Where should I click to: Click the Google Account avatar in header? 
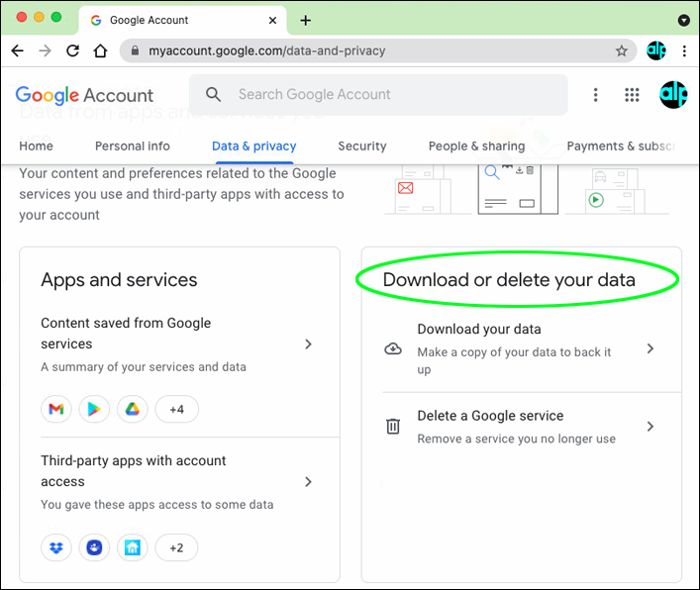[x=673, y=95]
